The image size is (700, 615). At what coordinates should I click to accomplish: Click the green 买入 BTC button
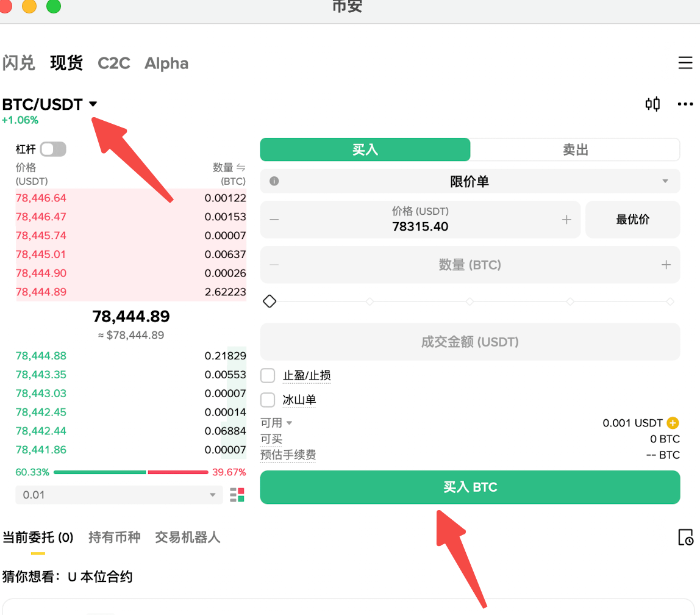click(x=470, y=487)
